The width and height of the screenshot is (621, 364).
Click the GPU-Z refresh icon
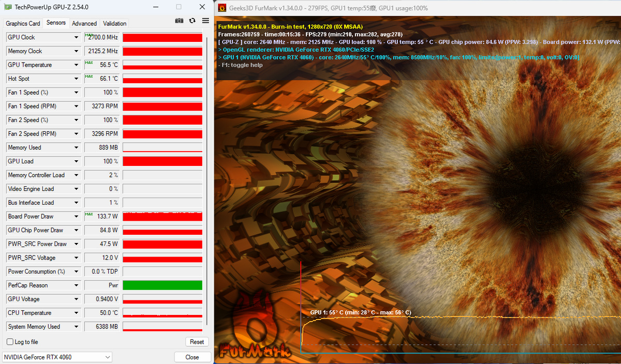pos(193,21)
